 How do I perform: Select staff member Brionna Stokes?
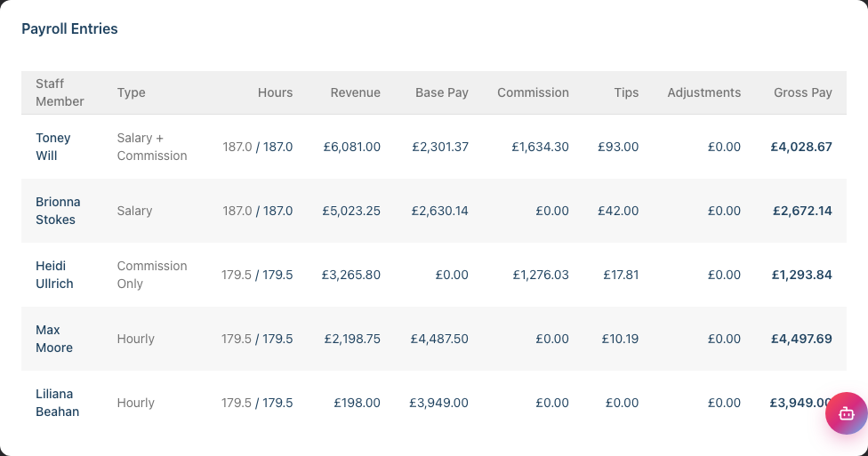tap(58, 211)
